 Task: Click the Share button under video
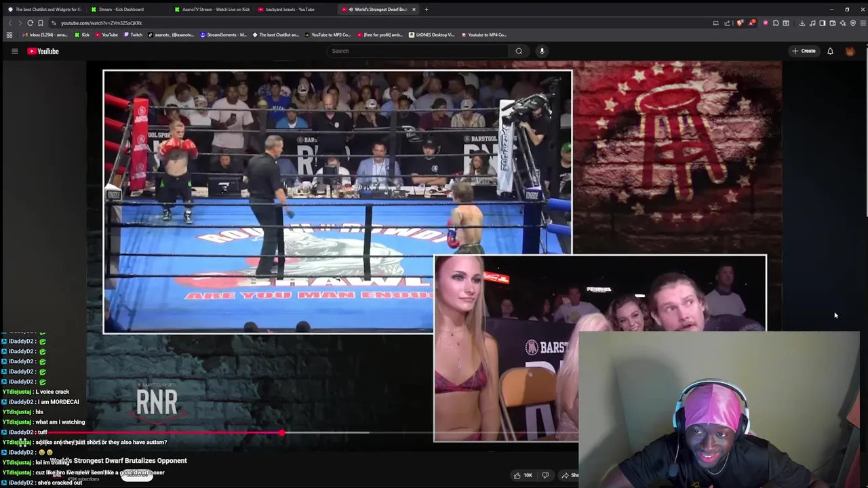(570, 475)
